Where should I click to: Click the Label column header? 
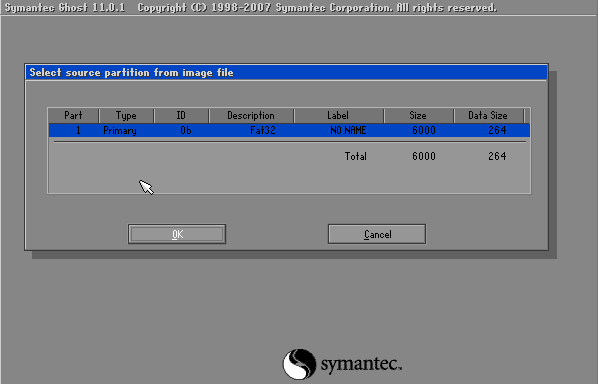[x=338, y=116]
